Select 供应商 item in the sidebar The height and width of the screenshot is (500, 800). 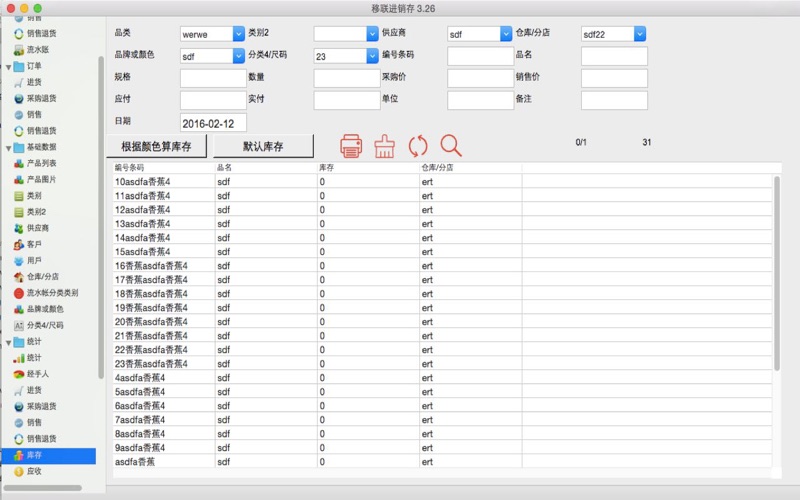point(37,228)
